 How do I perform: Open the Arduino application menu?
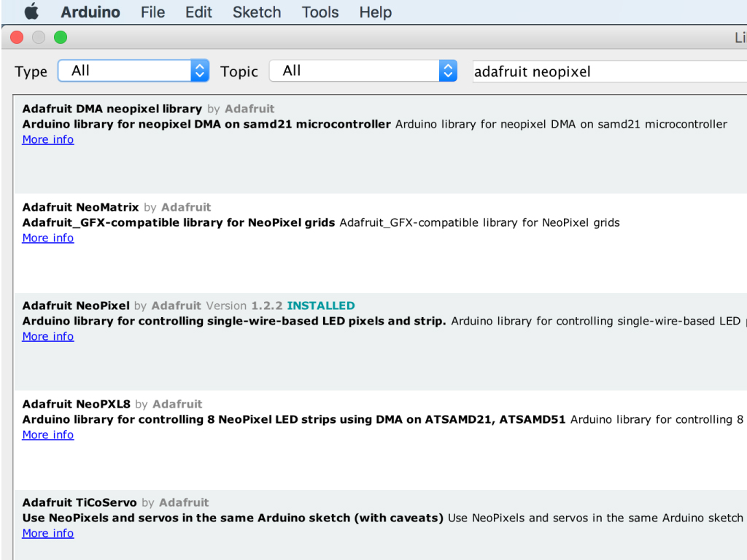[90, 12]
